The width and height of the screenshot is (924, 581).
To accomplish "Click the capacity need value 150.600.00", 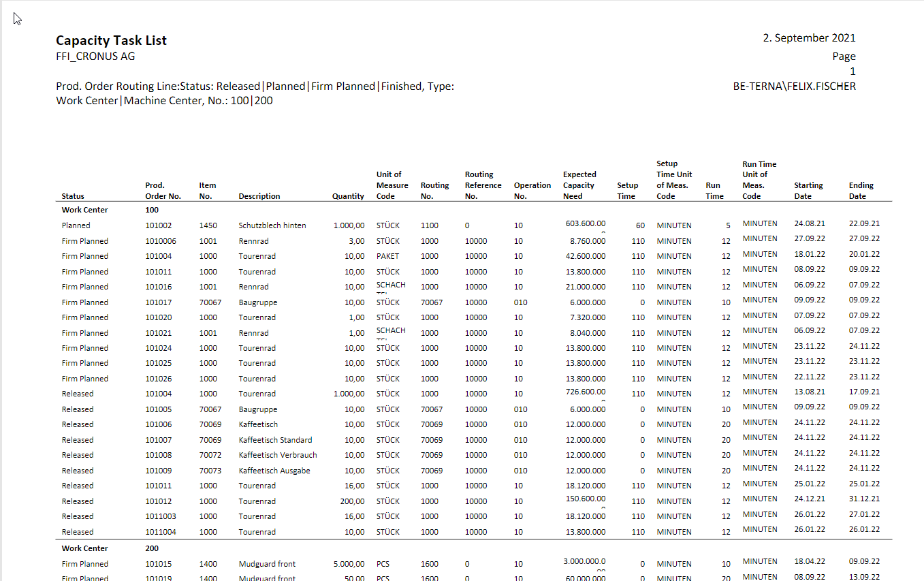I will (586, 499).
